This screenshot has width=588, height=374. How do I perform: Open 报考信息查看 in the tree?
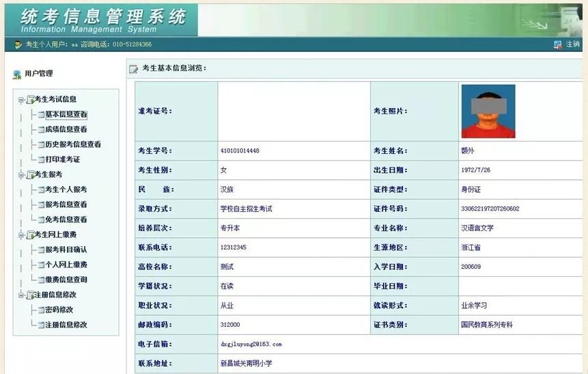coord(66,204)
